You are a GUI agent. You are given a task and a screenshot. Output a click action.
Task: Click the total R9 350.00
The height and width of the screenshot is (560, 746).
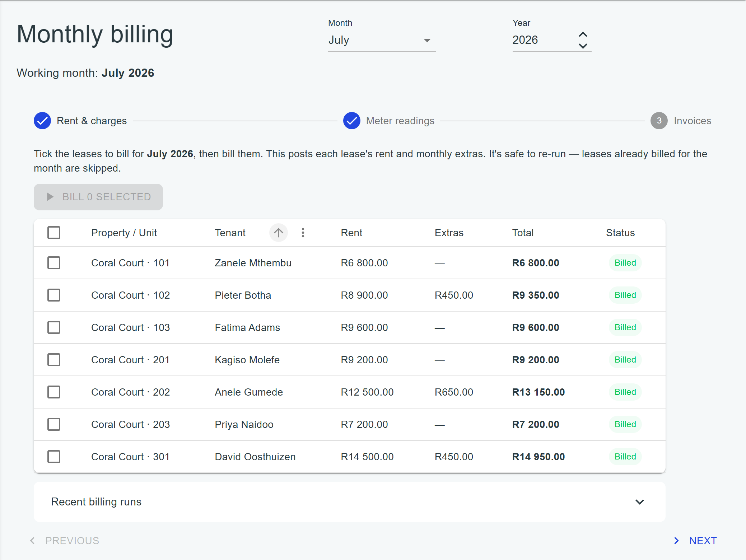tap(535, 295)
